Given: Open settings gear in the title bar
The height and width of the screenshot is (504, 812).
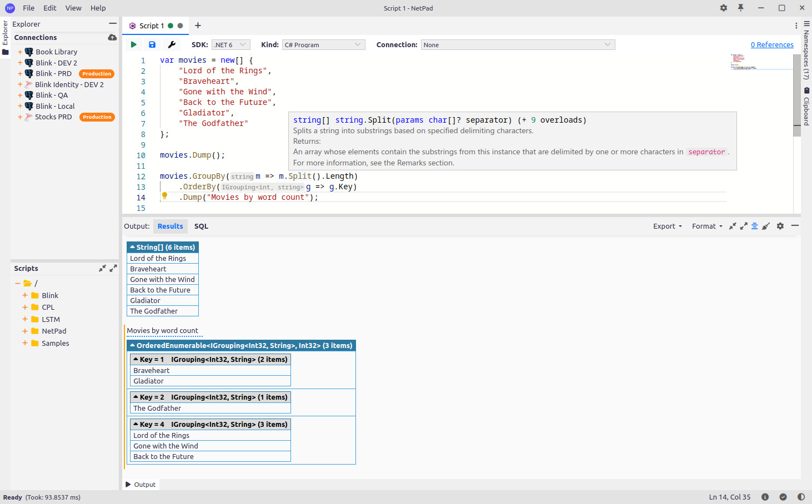Looking at the screenshot, I should (723, 8).
